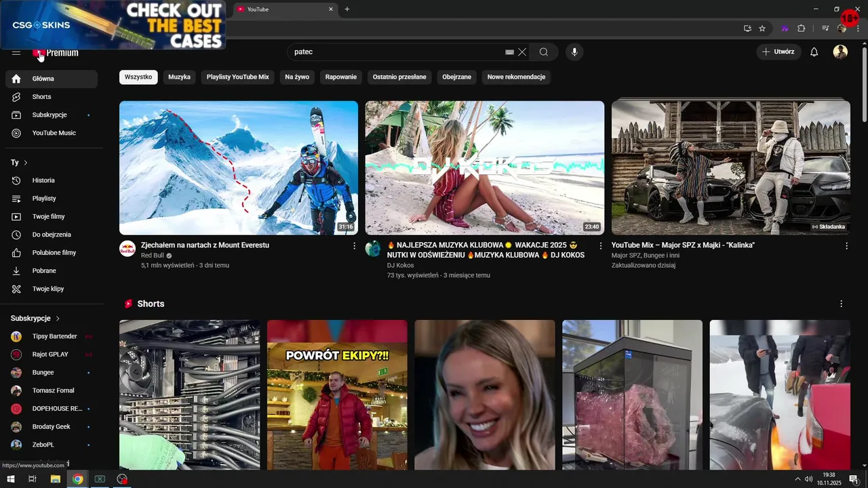This screenshot has width=868, height=488.
Task: Open more options for Mount Everest video
Action: [x=354, y=246]
